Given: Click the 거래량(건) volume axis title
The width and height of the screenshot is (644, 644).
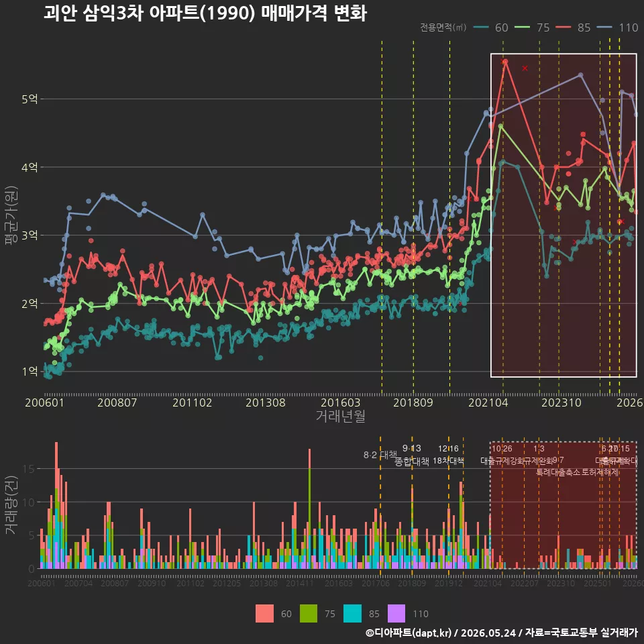Looking at the screenshot, I should pyautogui.click(x=11, y=505).
